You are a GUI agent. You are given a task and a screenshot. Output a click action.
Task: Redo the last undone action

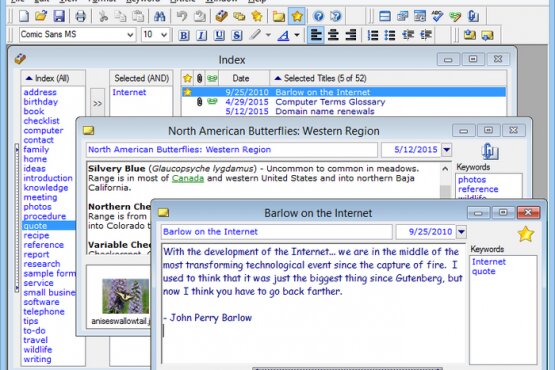pyautogui.click(x=200, y=16)
